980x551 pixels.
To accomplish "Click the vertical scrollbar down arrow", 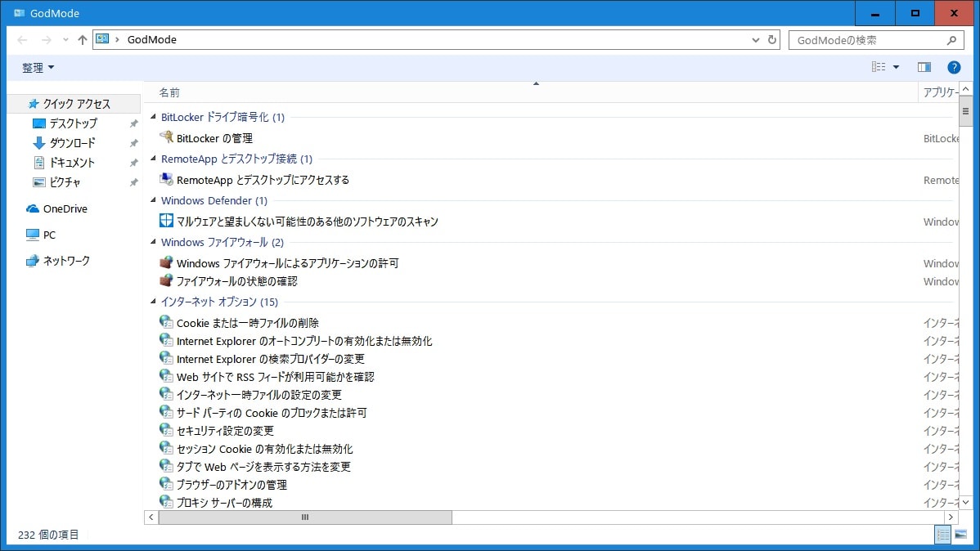I will click(x=965, y=502).
